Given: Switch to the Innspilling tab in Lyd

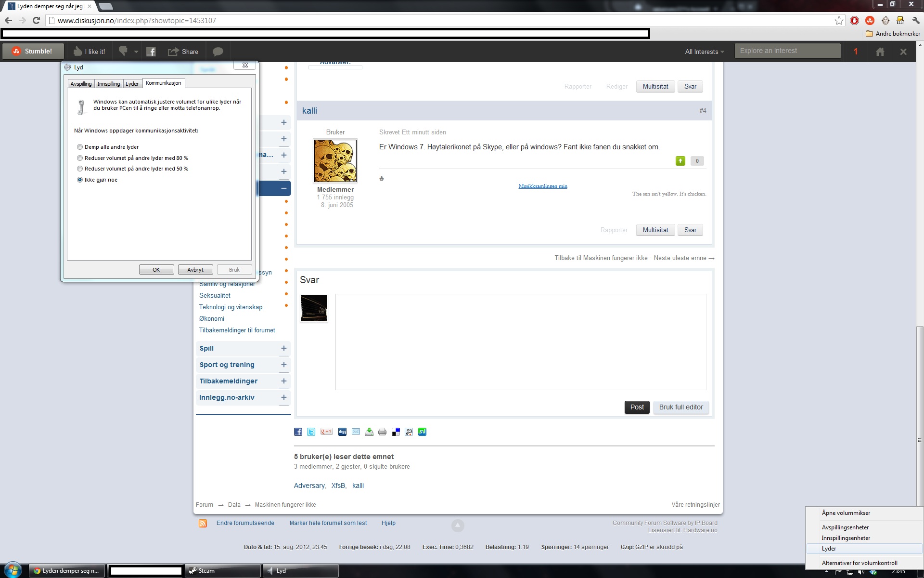Looking at the screenshot, I should tap(109, 84).
